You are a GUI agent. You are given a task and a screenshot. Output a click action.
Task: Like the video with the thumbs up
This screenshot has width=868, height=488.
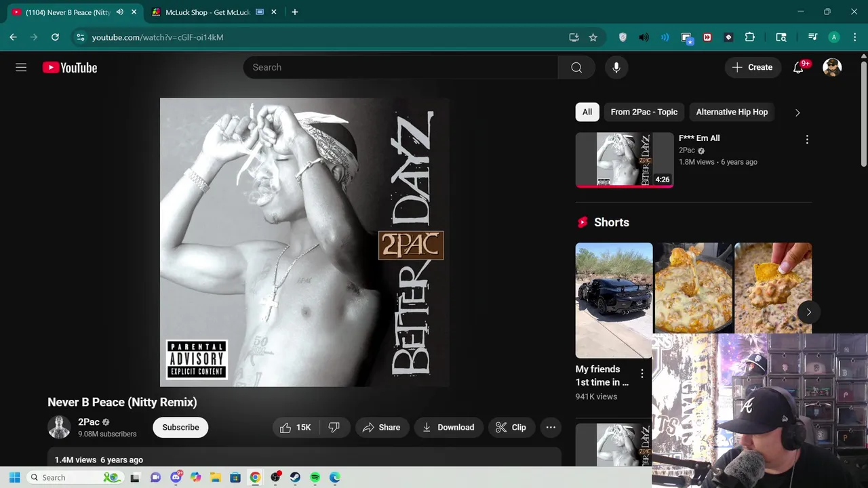[x=296, y=427]
